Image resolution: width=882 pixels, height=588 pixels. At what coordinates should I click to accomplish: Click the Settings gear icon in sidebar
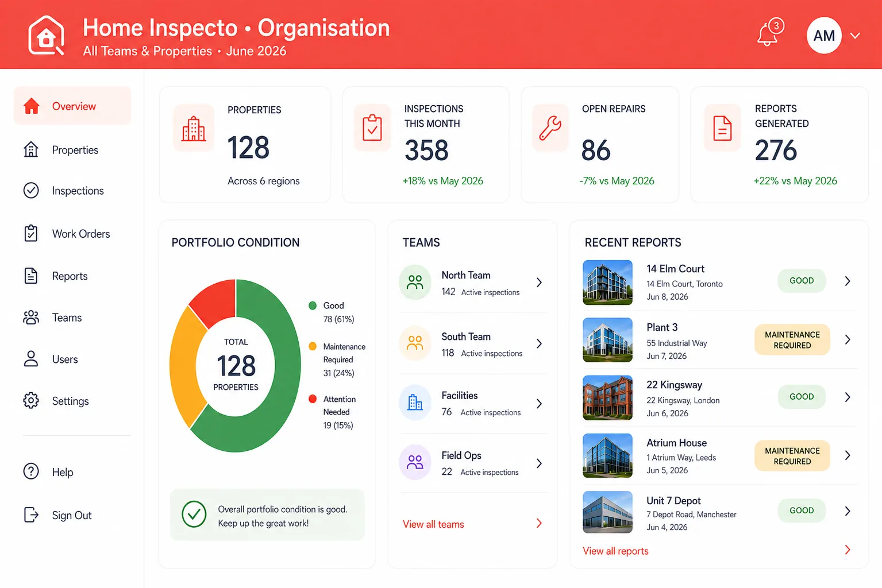(x=31, y=400)
